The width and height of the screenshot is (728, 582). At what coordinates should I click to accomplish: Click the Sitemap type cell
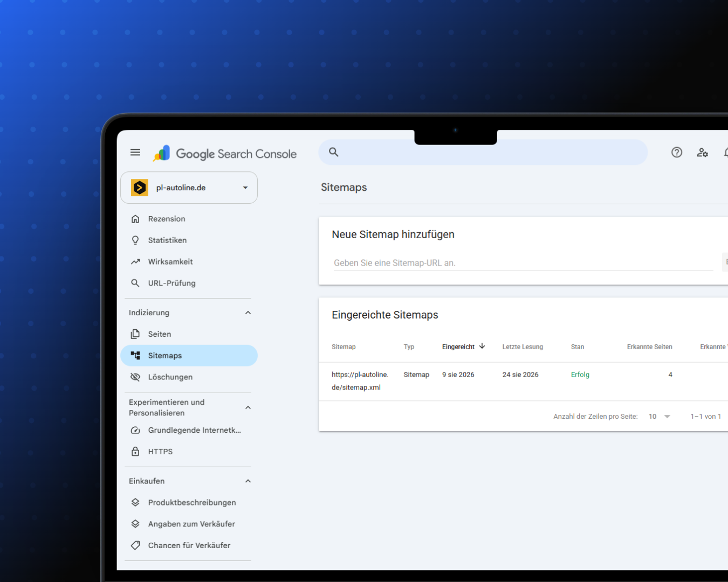coord(416,375)
